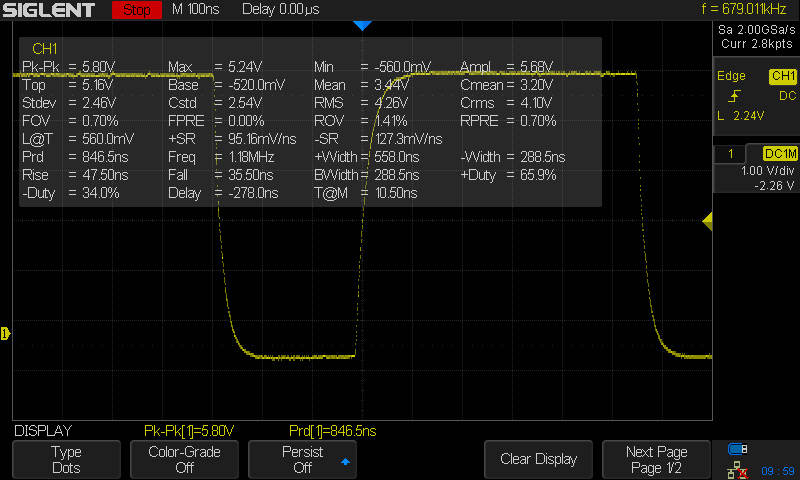Toggle the DC1M channel coupling badge
Screen dimensions: 800x480
779,154
